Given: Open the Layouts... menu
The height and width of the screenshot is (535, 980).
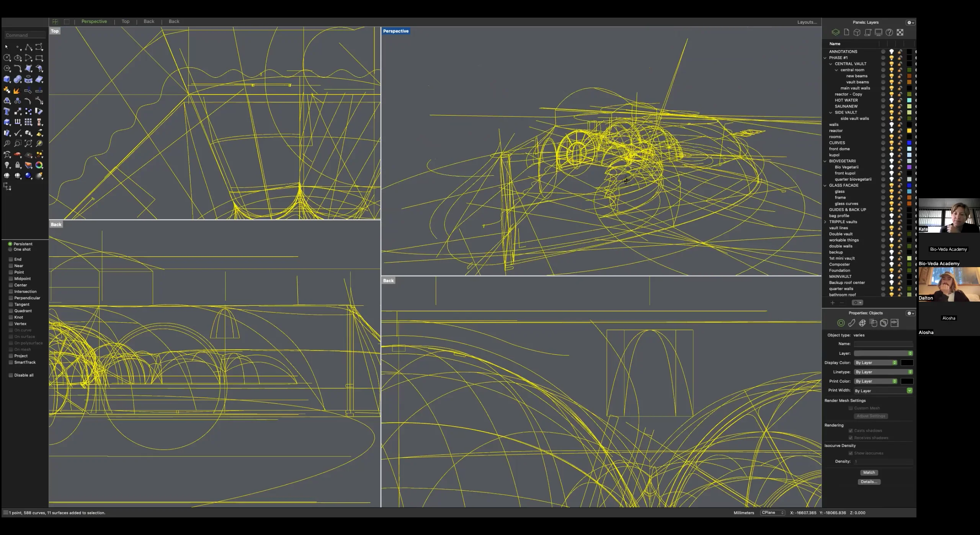Looking at the screenshot, I should (x=807, y=22).
